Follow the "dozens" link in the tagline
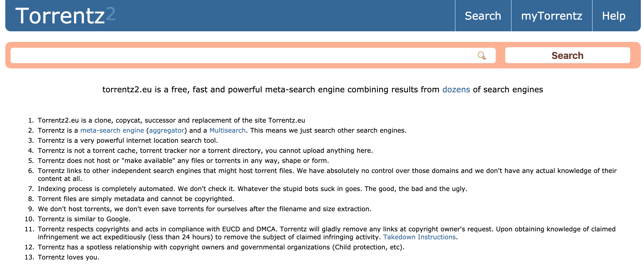Image resolution: width=644 pixels, height=269 pixels. (x=456, y=90)
